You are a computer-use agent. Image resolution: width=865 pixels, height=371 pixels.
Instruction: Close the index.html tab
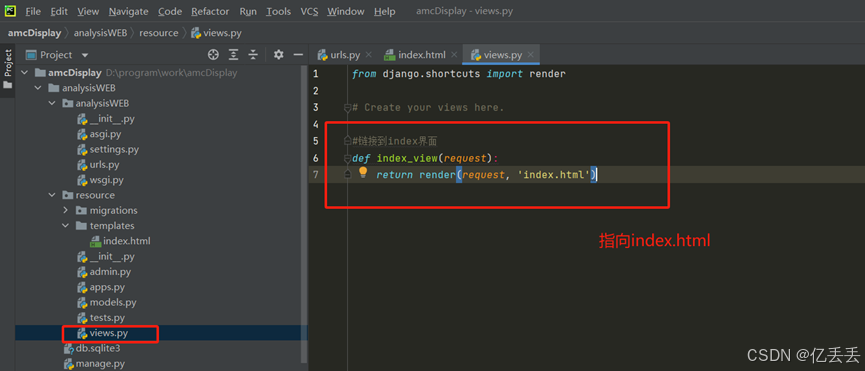[x=454, y=55]
